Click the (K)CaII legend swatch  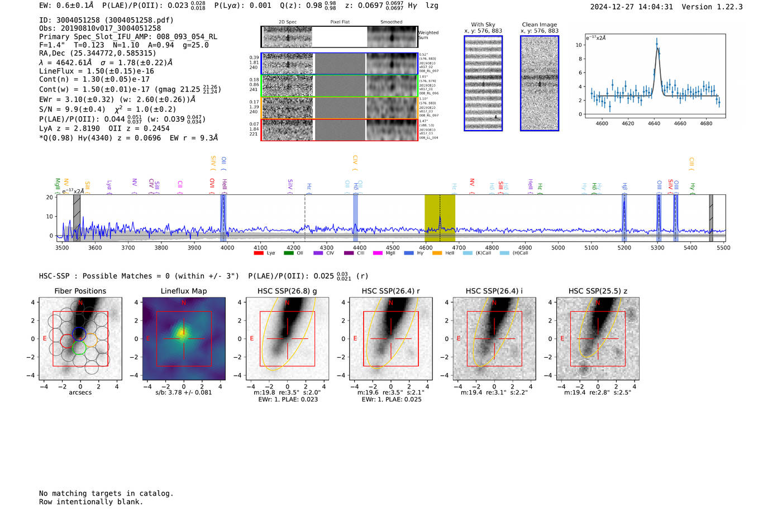468,253
